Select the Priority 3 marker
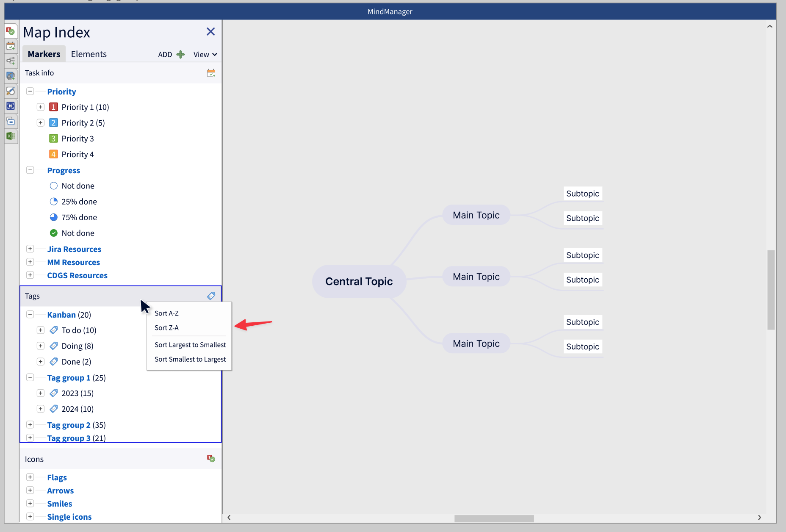The width and height of the screenshot is (786, 532). pos(77,139)
